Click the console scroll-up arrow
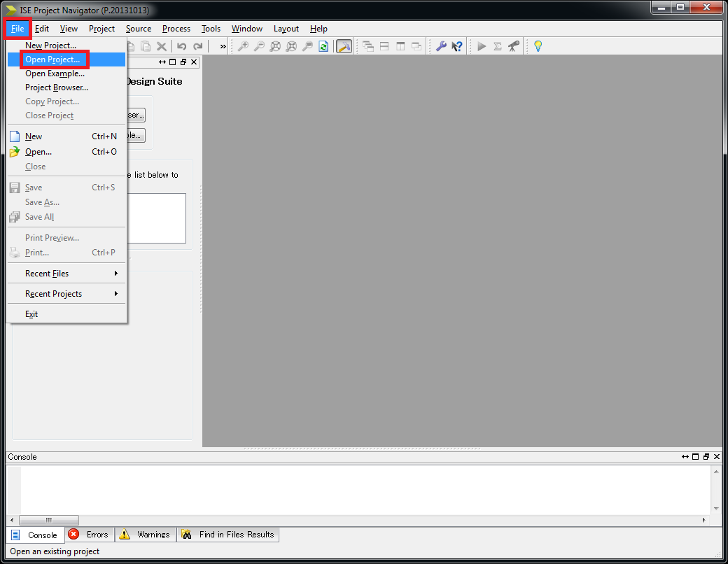The image size is (728, 564). 716,472
